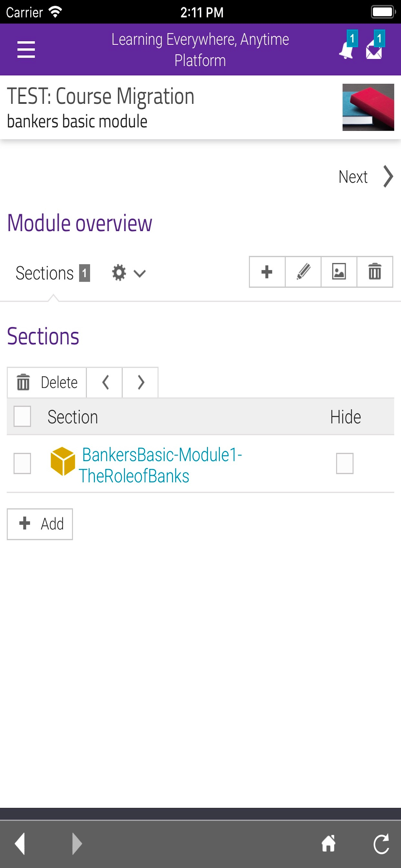Go to home using house icon
This screenshot has width=401, height=868.
pos(329,844)
